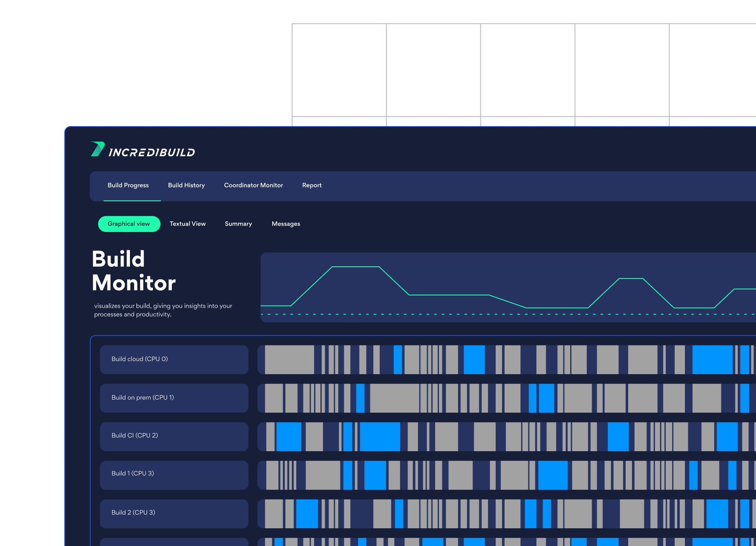
Task: Click the Build on prem (CPU 1) timeline bar
Action: [507, 398]
